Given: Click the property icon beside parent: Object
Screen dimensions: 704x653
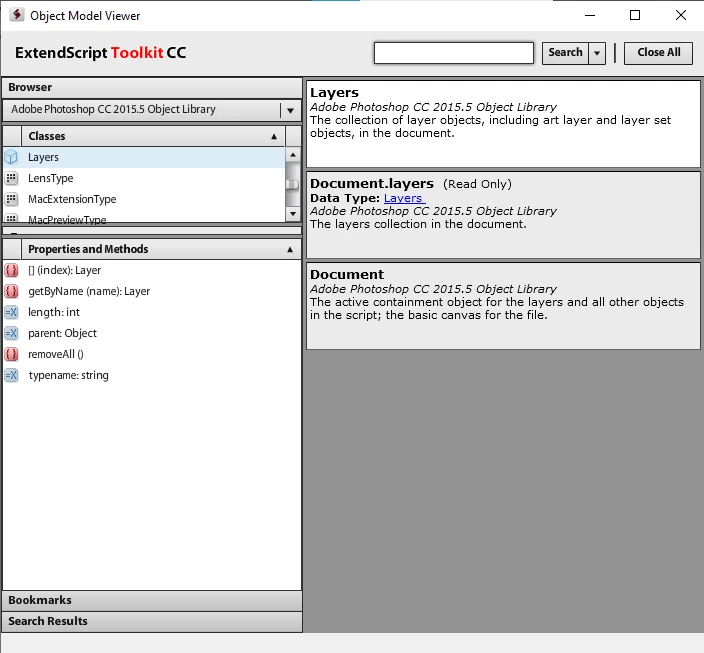Looking at the screenshot, I should 11,333.
